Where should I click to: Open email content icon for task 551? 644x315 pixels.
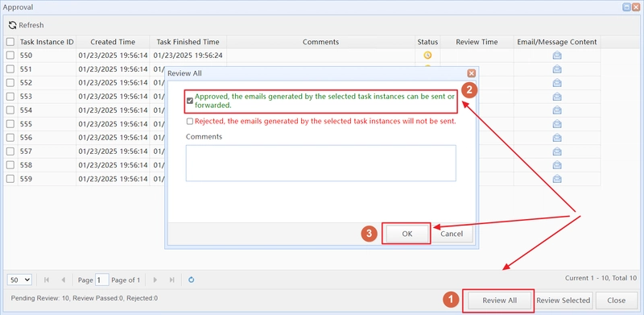tap(557, 69)
